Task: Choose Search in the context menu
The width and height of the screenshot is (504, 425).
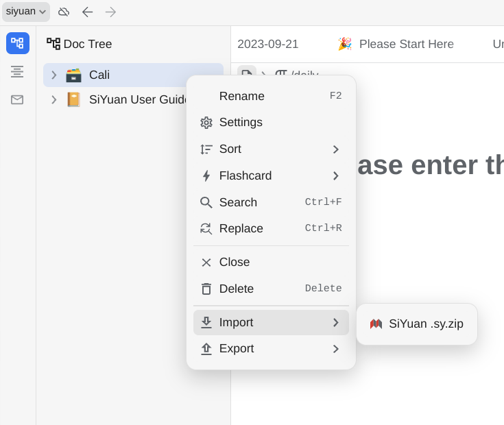Action: click(x=271, y=202)
